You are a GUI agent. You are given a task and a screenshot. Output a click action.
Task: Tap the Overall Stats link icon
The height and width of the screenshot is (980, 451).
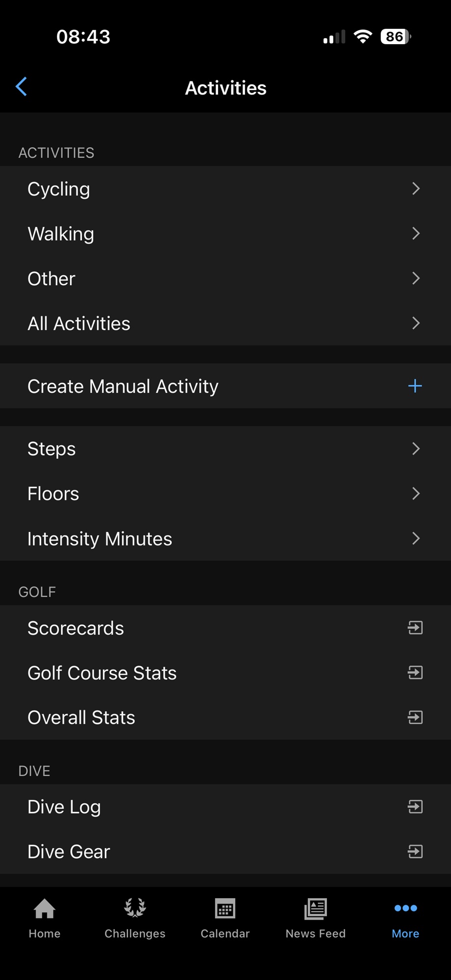pyautogui.click(x=415, y=717)
